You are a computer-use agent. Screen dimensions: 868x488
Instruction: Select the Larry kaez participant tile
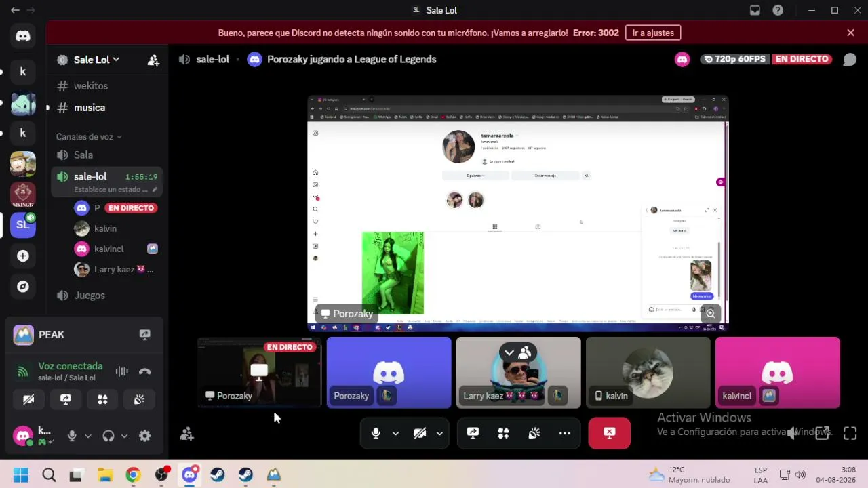pyautogui.click(x=518, y=373)
